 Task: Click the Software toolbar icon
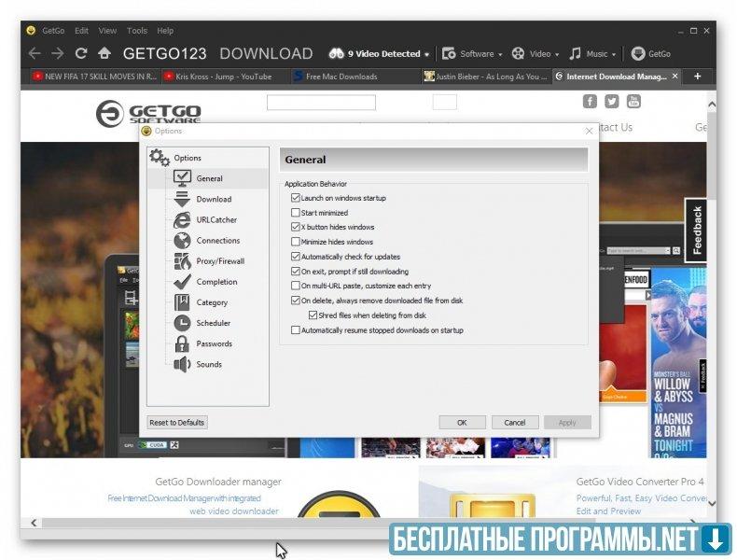click(x=449, y=53)
